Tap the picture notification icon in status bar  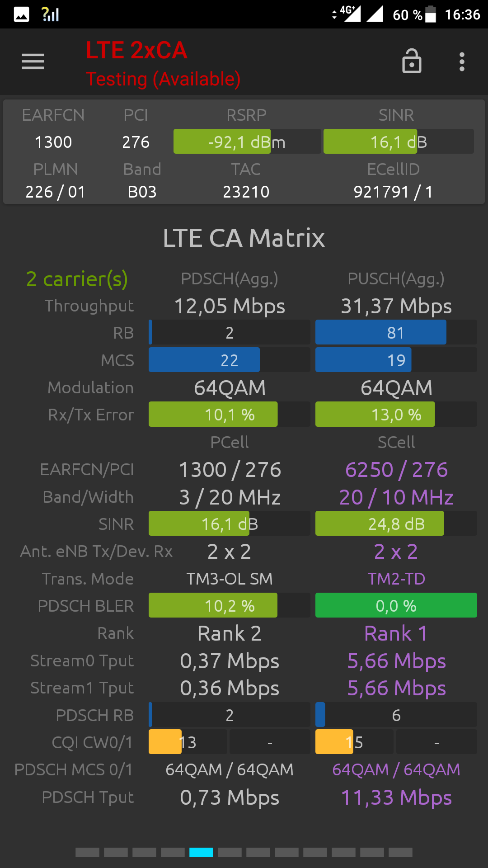coord(21,14)
